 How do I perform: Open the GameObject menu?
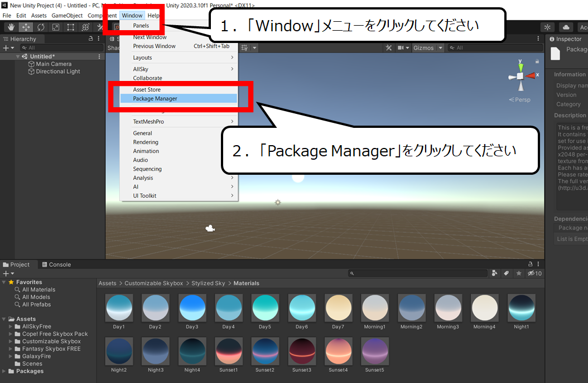(67, 16)
